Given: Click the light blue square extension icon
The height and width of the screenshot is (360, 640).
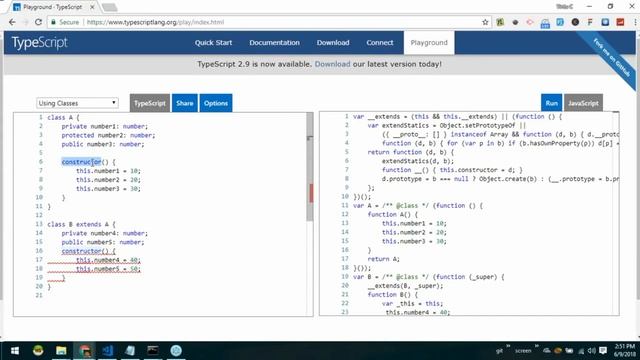Looking at the screenshot, I should pos(560,22).
